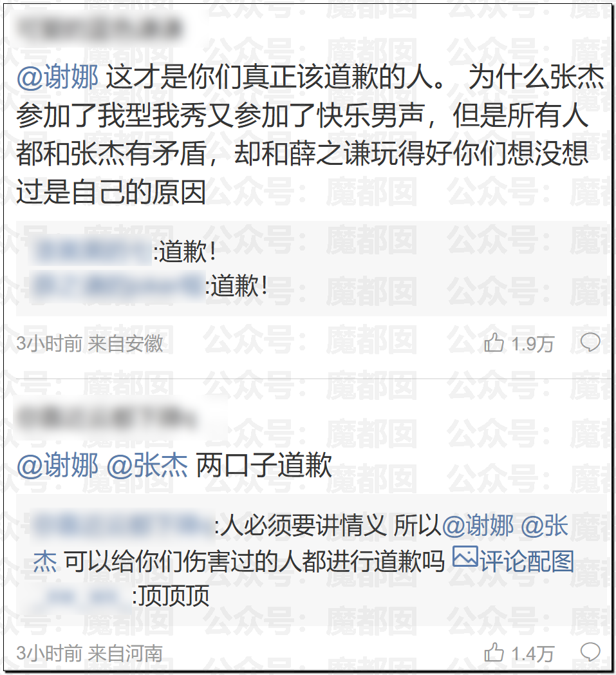Open blurred replier name before 顶顶顶
Screen dimensions: 616x675
click(82, 596)
